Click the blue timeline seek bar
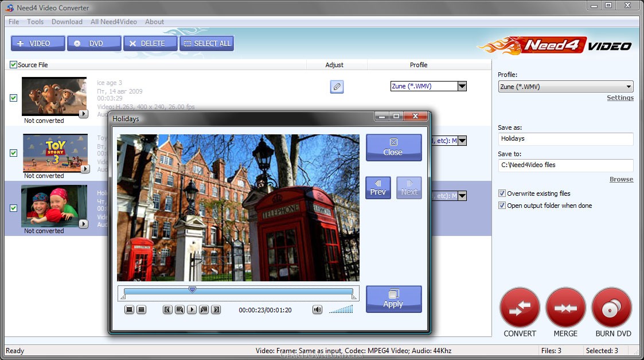 [238, 291]
